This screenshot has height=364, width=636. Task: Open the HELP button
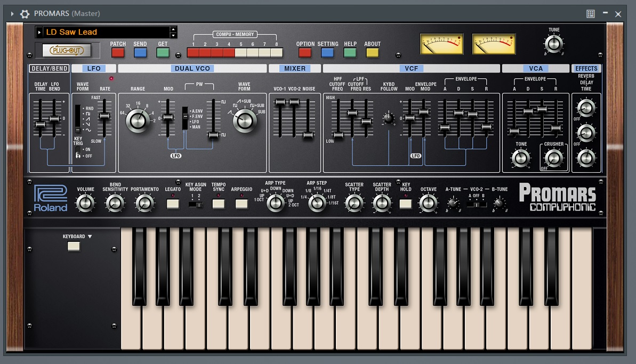coord(350,52)
